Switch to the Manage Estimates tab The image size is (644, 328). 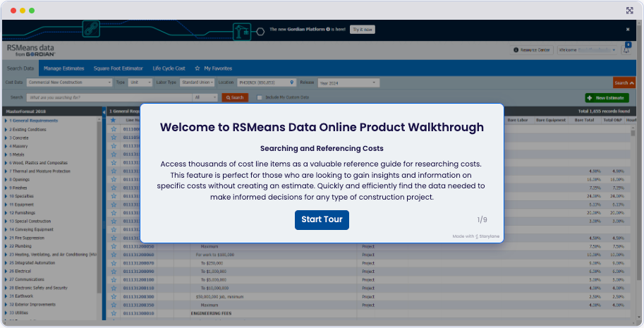(63, 68)
